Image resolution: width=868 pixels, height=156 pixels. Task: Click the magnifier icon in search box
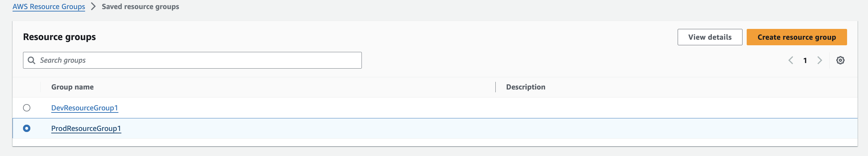coord(31,60)
